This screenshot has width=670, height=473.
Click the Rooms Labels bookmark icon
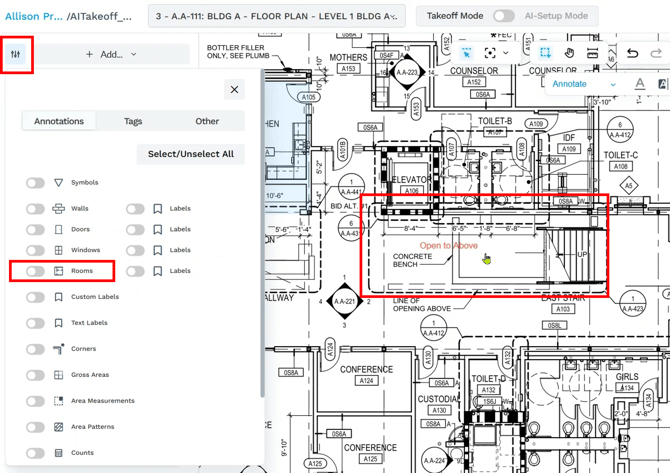coord(158,271)
